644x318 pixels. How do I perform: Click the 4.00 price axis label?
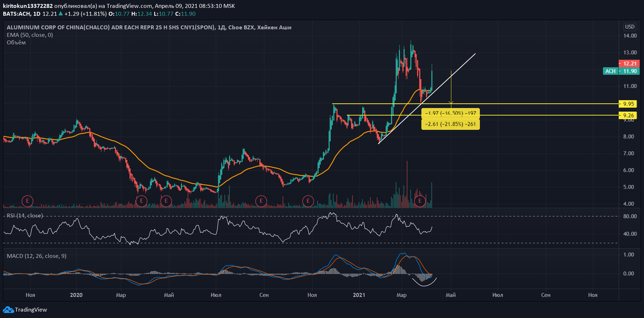pos(629,204)
